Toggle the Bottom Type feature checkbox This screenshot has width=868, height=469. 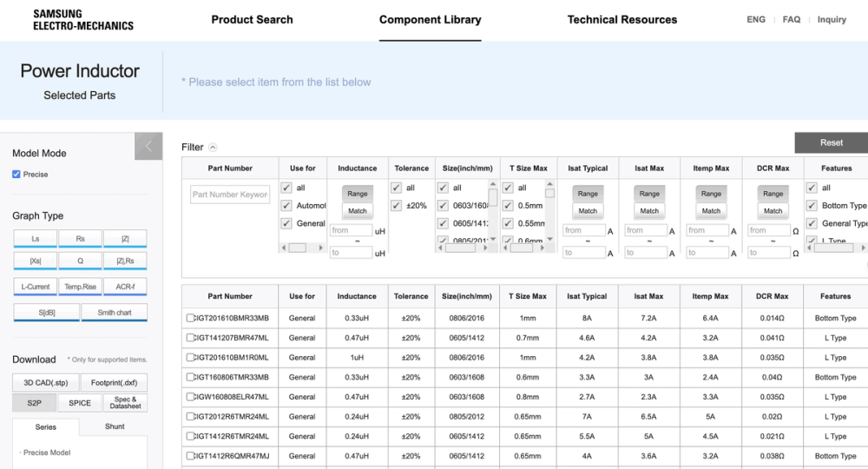(812, 206)
